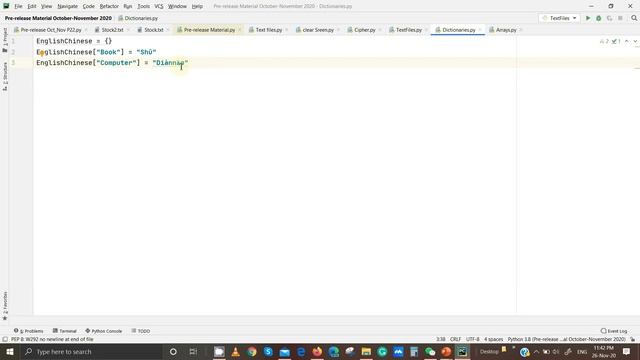This screenshot has width=640, height=360.
Task: Open Cortana circle icon on taskbar
Action: [173, 352]
